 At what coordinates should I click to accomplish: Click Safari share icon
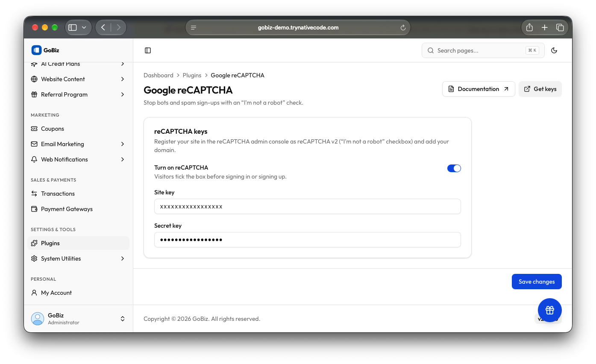[x=529, y=27]
